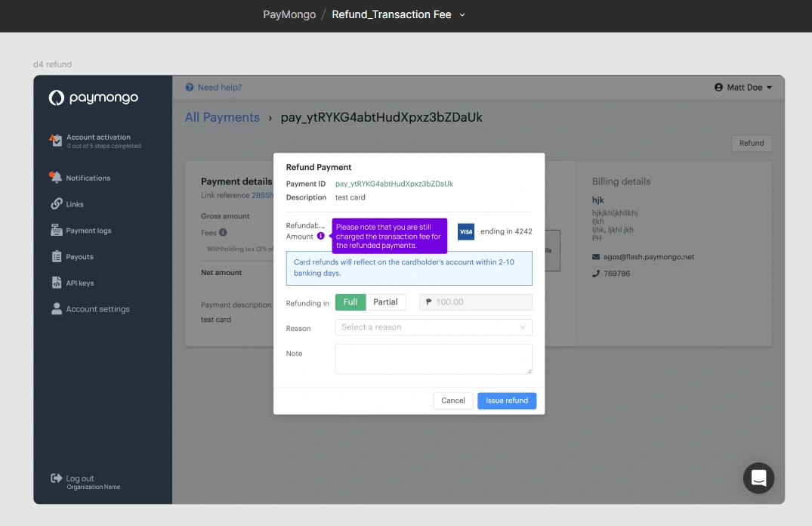This screenshot has height=526, width=812.
Task: Click the Payouts clipboard icon
Action: pyautogui.click(x=57, y=256)
